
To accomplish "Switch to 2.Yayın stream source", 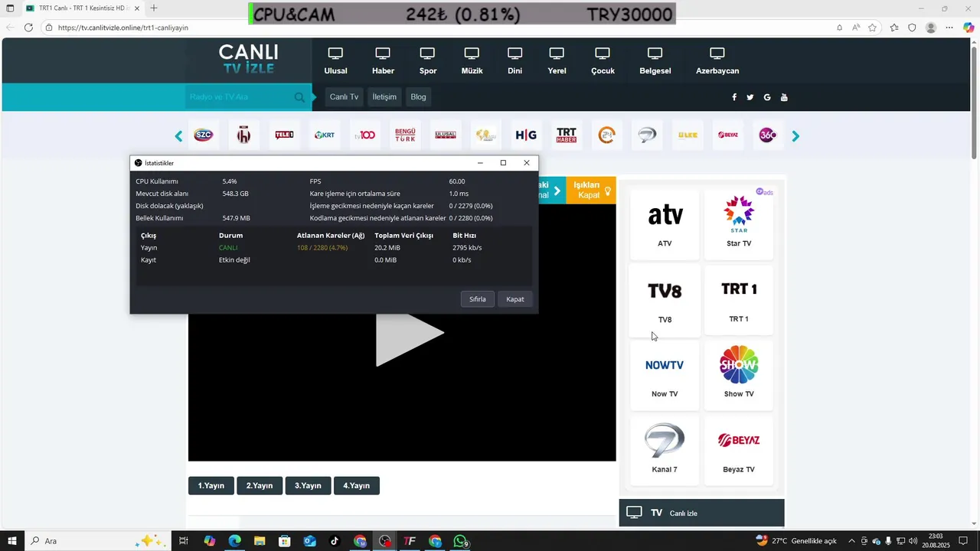I will pyautogui.click(x=260, y=486).
